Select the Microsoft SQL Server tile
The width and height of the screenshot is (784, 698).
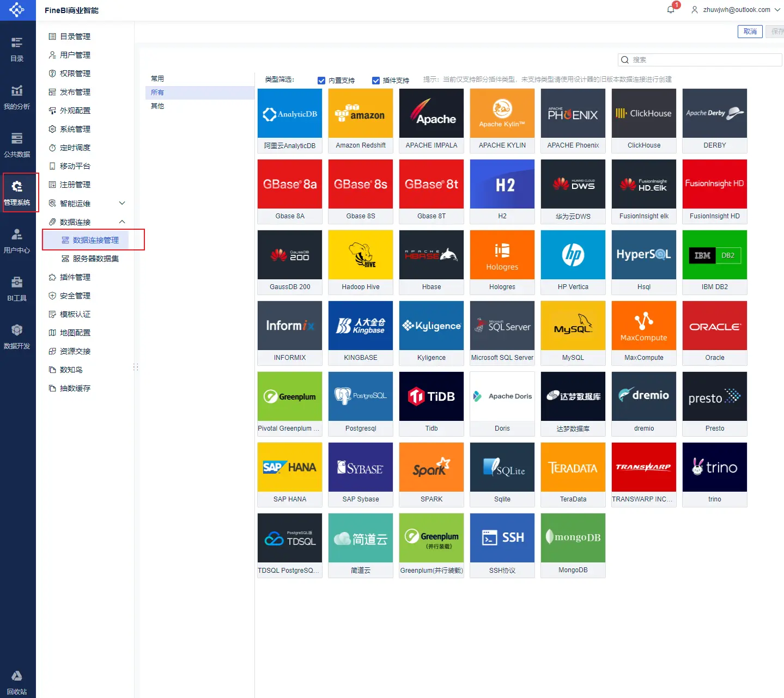pyautogui.click(x=502, y=333)
